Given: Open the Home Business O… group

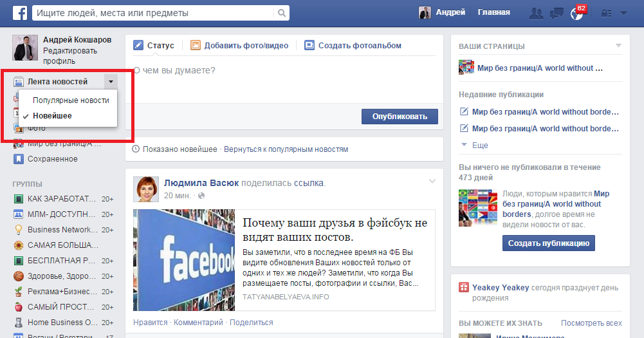Looking at the screenshot, I should [x=63, y=323].
